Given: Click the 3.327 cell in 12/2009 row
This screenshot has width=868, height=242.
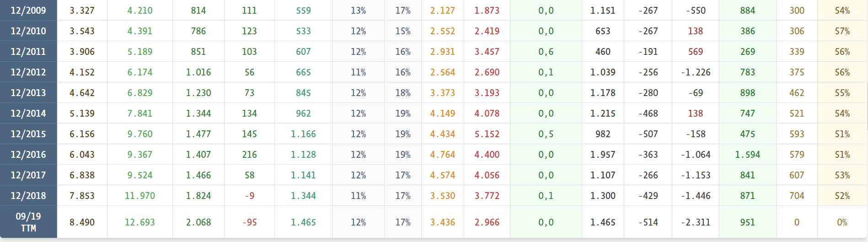Looking at the screenshot, I should point(82,11).
